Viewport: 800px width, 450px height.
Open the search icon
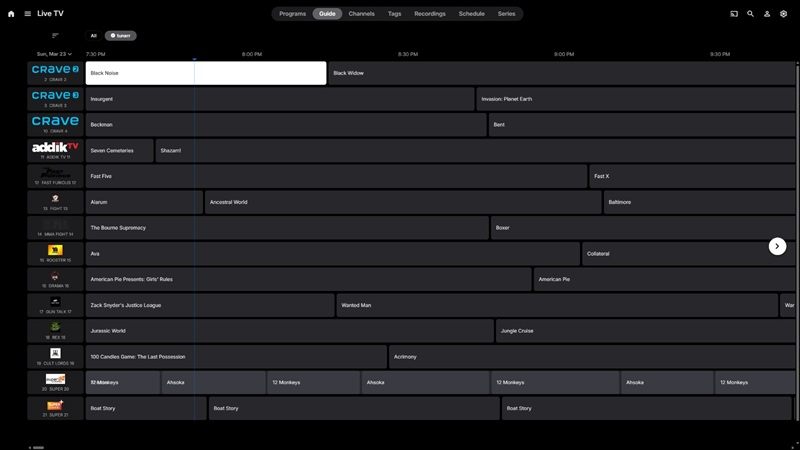750,14
